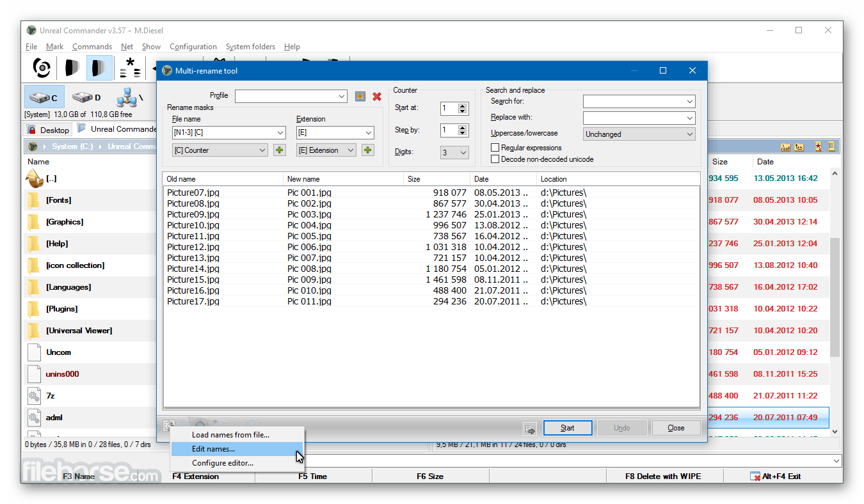
Task: Select the Picture17.jpg row
Action: click(x=431, y=301)
